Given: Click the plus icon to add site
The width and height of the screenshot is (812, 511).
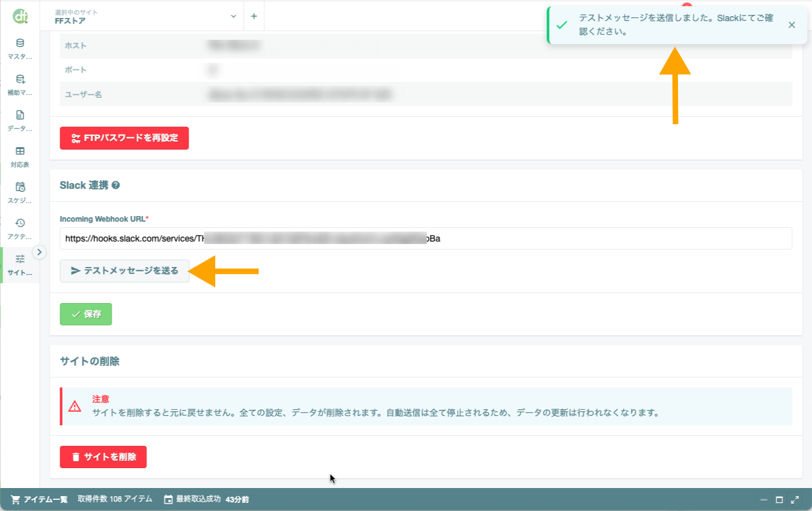Looking at the screenshot, I should [x=254, y=16].
